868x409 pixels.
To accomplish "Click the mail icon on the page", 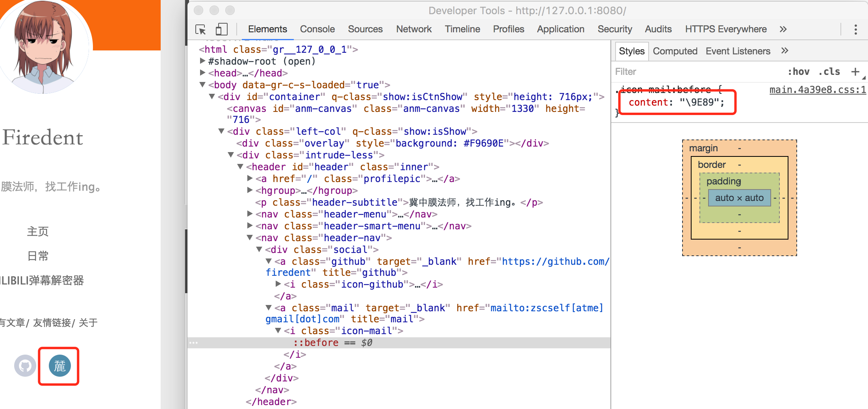I will (59, 366).
